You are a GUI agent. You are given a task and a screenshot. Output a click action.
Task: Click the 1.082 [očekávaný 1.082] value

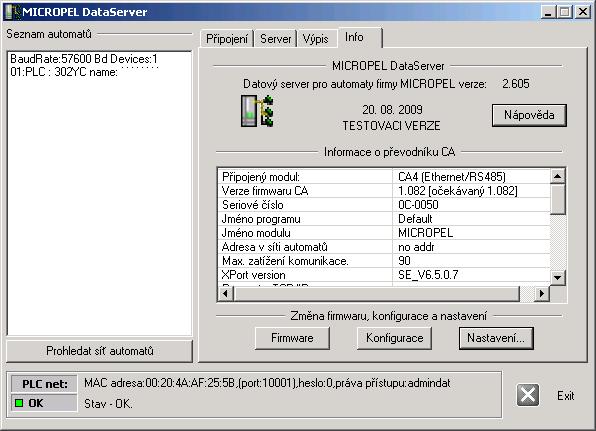click(x=458, y=191)
